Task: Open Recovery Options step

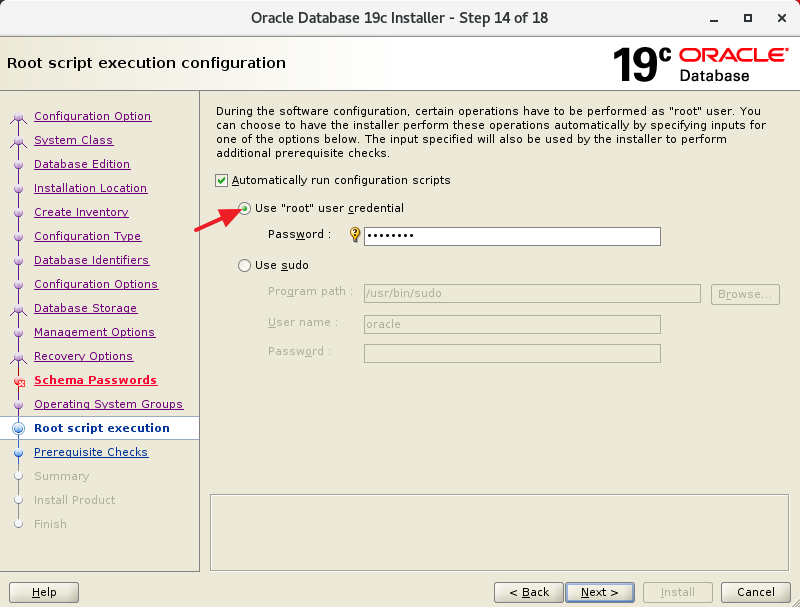Action: (x=83, y=356)
